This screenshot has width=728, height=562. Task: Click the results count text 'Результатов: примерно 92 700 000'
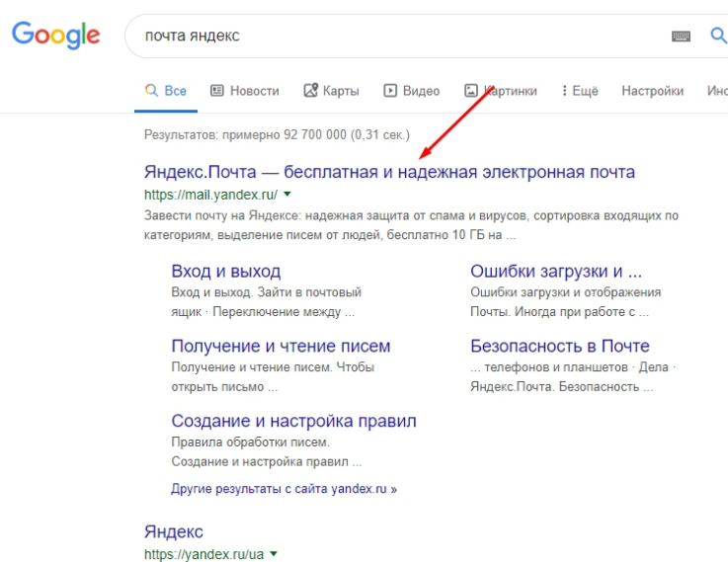tap(245, 135)
